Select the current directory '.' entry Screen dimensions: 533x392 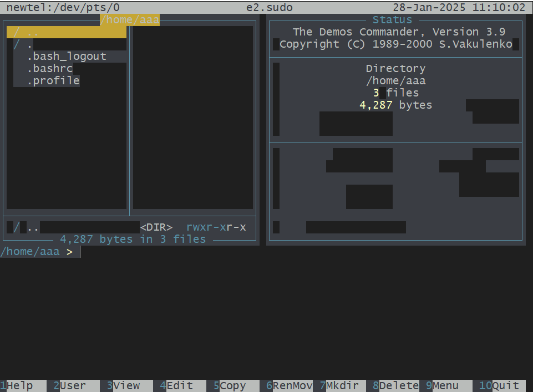click(67, 44)
